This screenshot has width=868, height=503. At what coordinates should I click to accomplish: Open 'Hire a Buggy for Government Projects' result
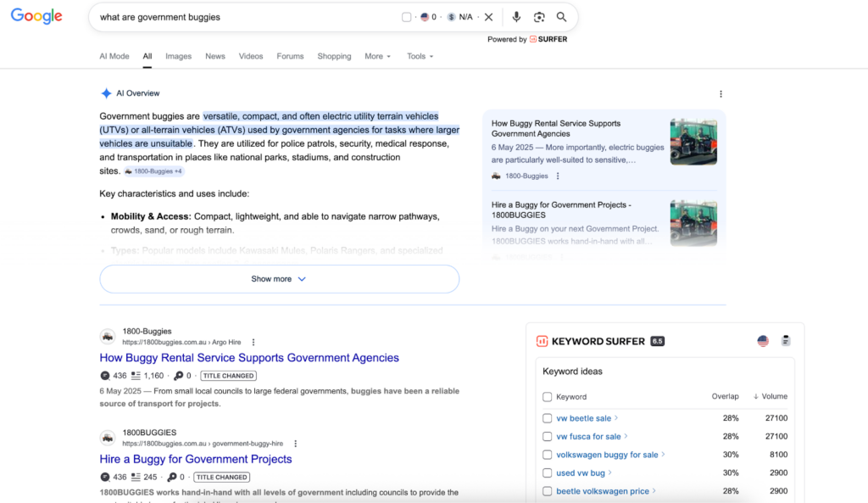tap(196, 459)
